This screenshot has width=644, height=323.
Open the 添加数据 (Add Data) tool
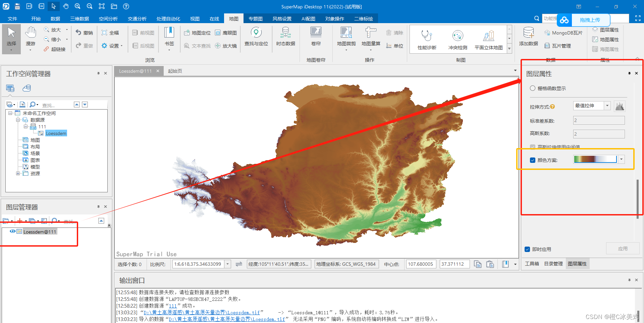point(528,37)
